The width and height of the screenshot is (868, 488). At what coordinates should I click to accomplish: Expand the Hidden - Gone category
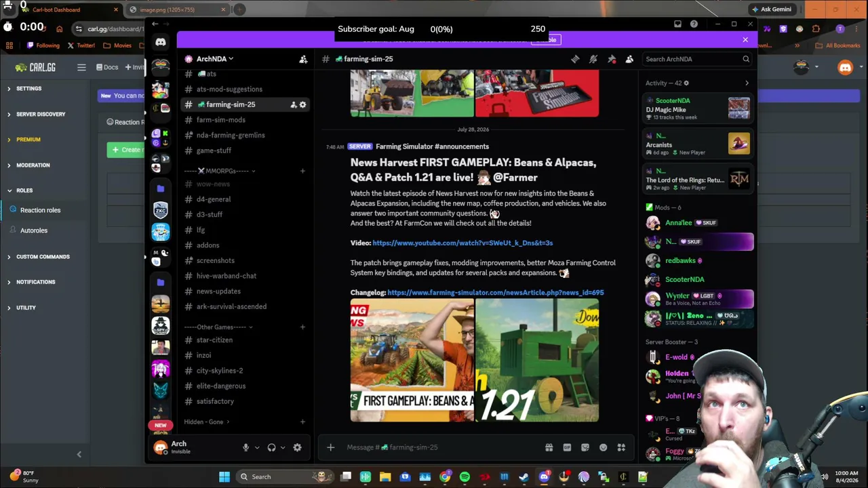[x=207, y=422]
